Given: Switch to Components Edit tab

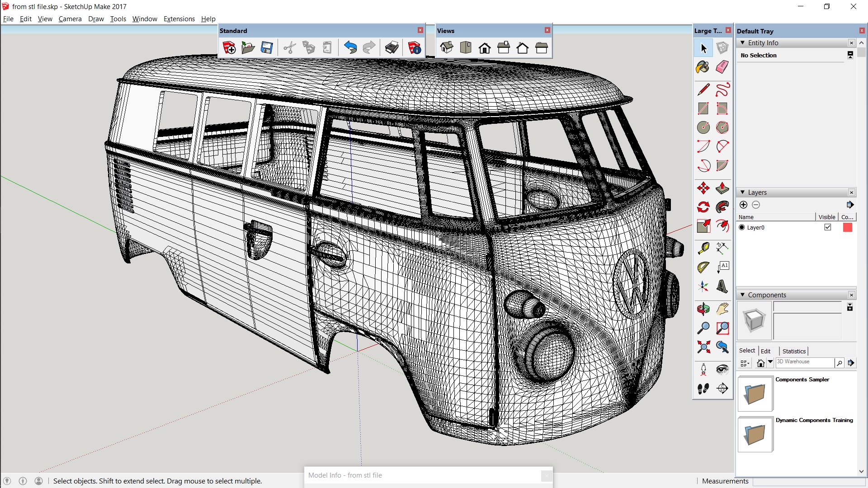Looking at the screenshot, I should pos(765,351).
